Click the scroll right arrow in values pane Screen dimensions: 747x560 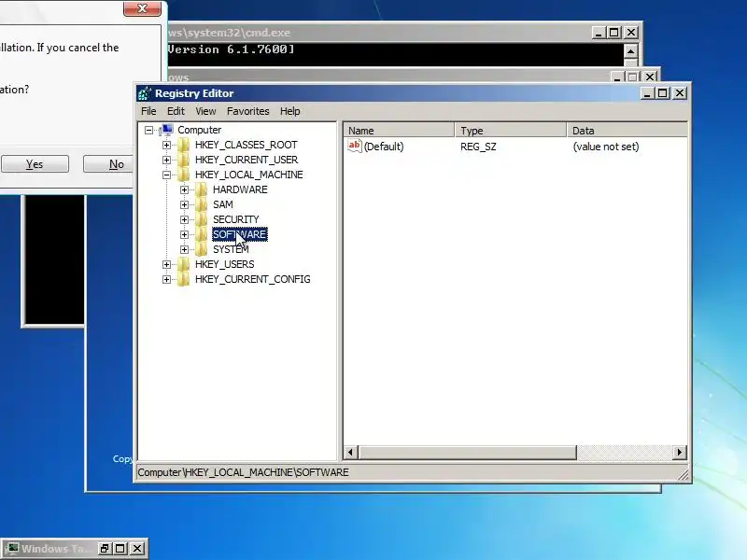pos(680,453)
